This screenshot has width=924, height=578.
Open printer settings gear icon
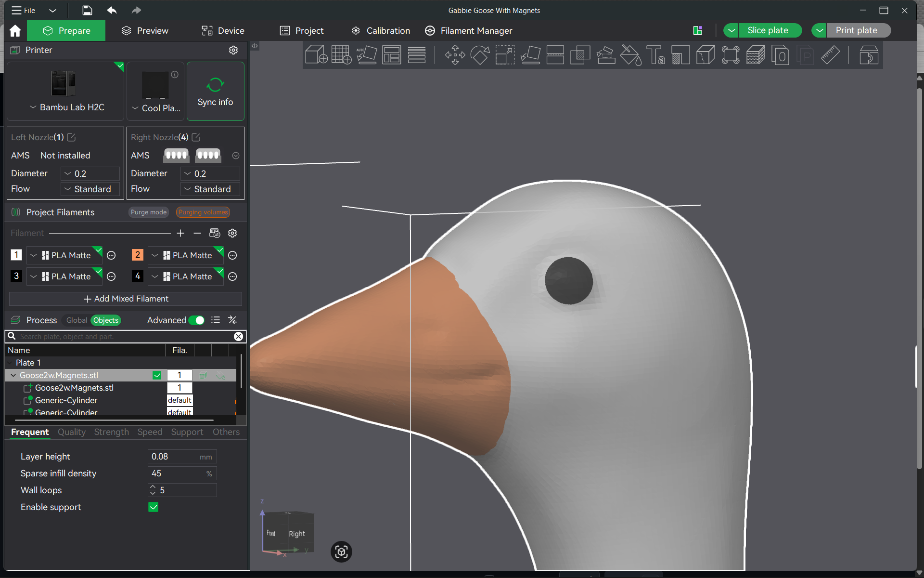[x=233, y=50]
